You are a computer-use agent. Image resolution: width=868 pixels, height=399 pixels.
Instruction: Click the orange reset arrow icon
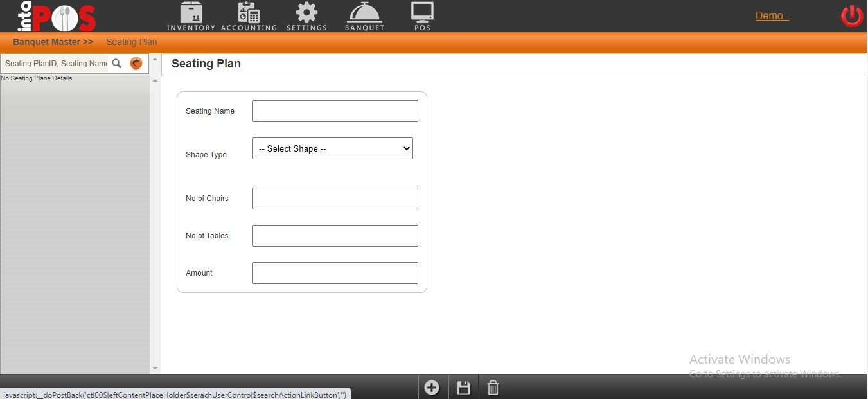[136, 64]
